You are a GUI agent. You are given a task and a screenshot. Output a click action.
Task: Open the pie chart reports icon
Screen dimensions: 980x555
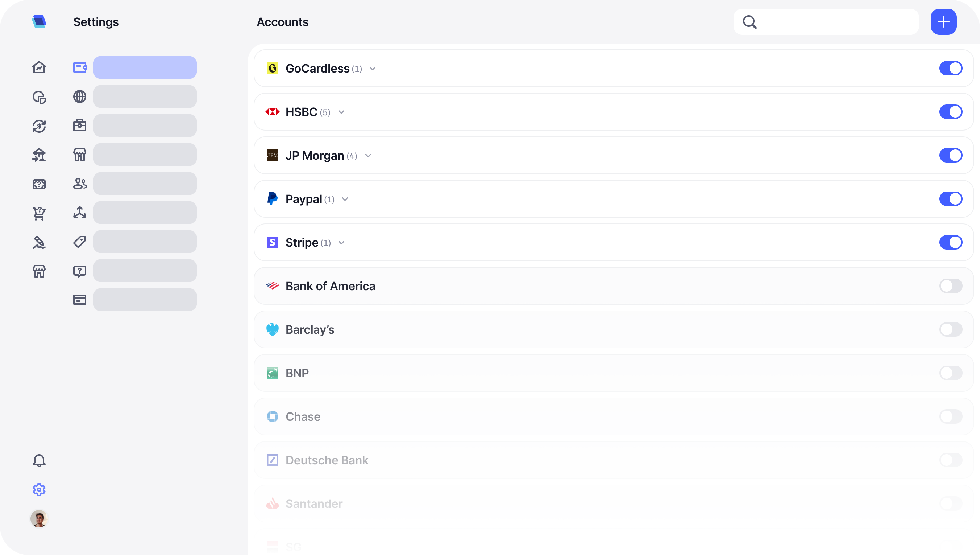[x=39, y=97]
